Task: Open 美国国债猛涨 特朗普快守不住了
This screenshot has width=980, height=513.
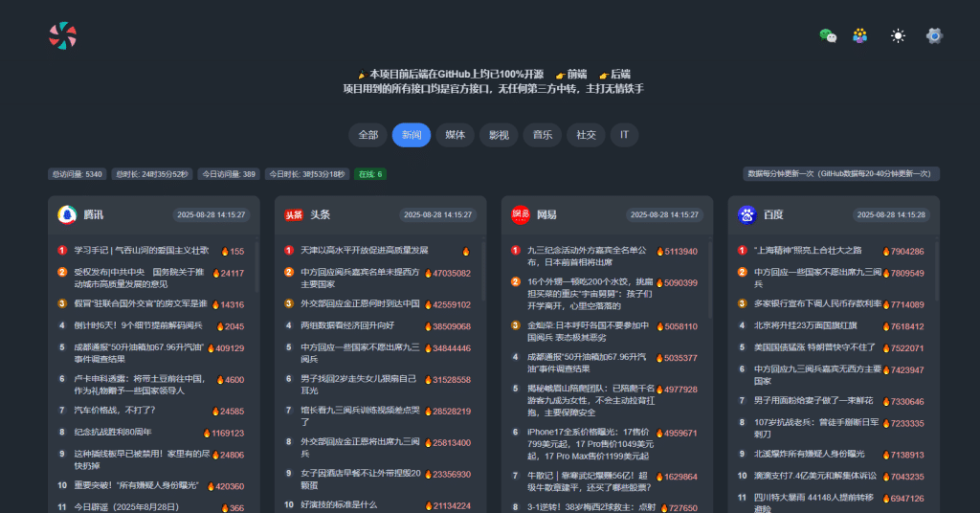Action: tap(814, 346)
